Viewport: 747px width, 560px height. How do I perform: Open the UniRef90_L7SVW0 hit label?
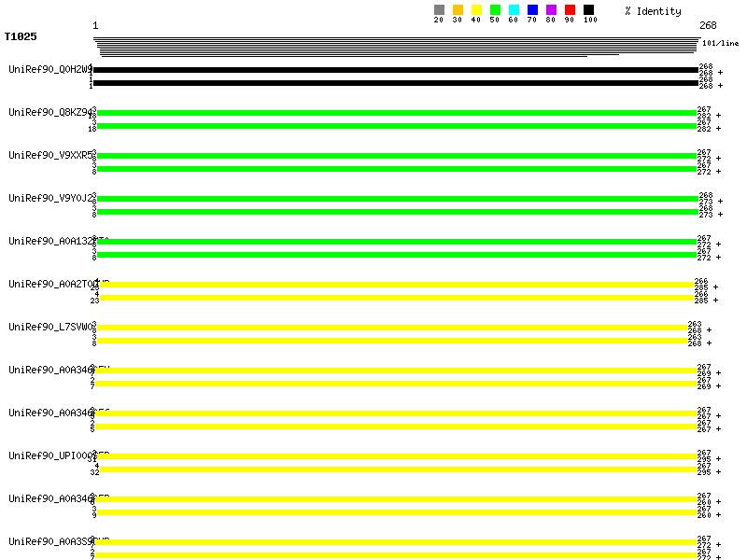click(49, 327)
